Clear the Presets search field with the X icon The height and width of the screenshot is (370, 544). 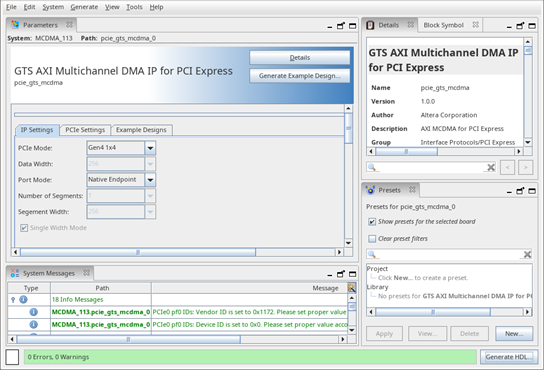(527, 255)
